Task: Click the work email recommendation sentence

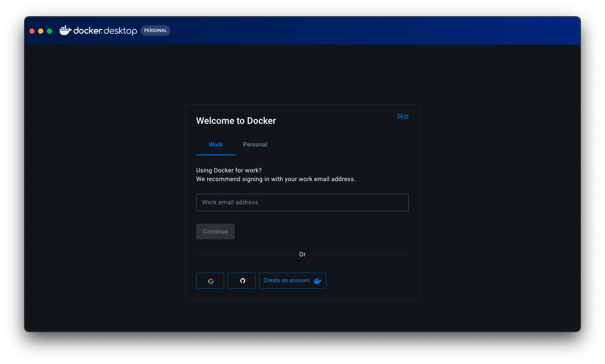Action: (275, 179)
